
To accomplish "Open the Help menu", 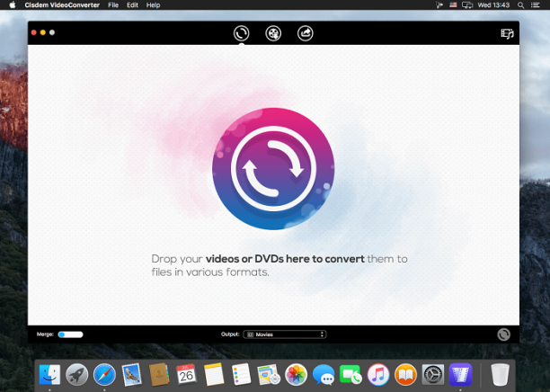I will coord(153,4).
